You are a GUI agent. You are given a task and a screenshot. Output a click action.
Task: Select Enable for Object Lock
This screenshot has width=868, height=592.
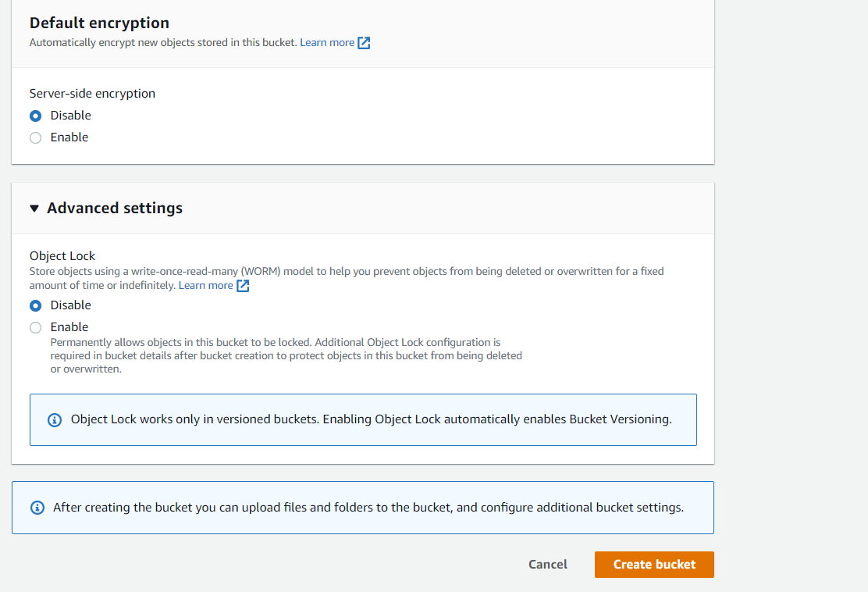point(35,327)
